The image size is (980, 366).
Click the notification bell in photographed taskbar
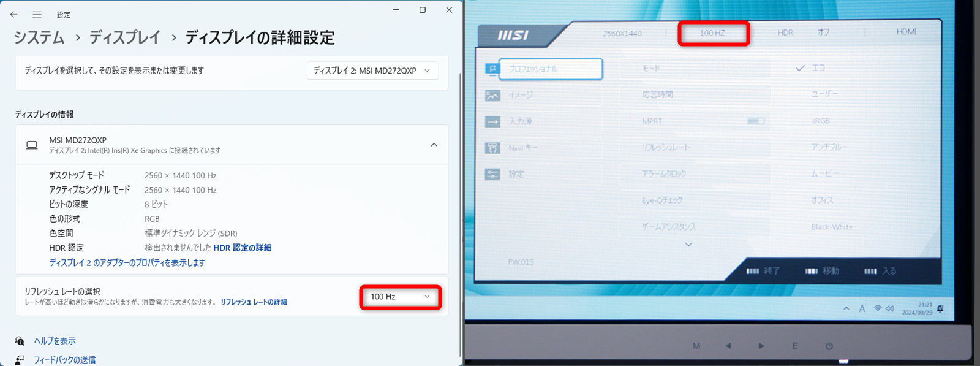[940, 309]
